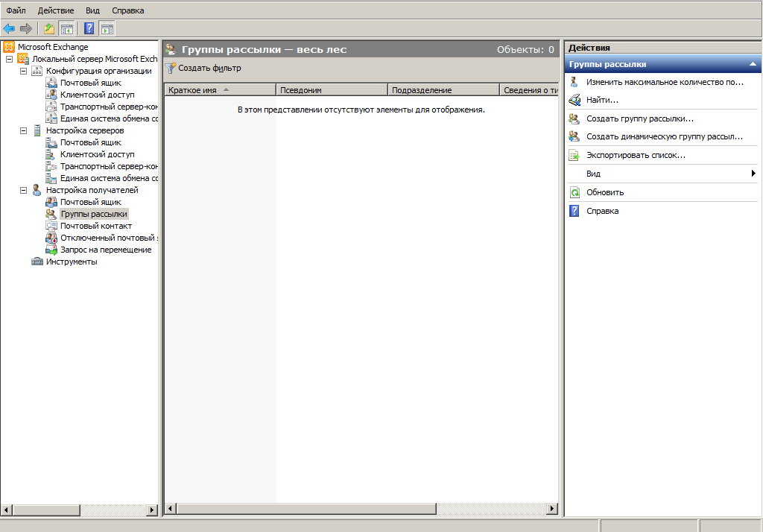Click Создать группу рассылки... action
Viewport: 763px width, 532px height.
pyautogui.click(x=640, y=118)
